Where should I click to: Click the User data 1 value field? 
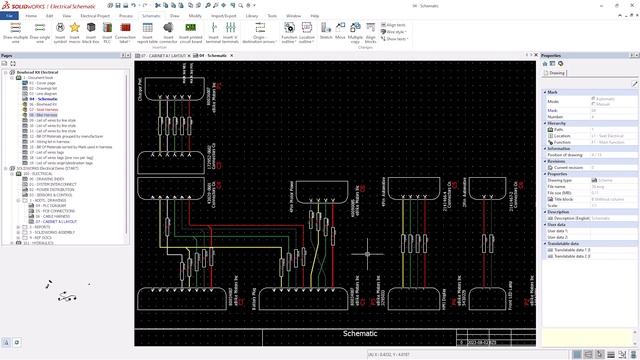(x=614, y=231)
